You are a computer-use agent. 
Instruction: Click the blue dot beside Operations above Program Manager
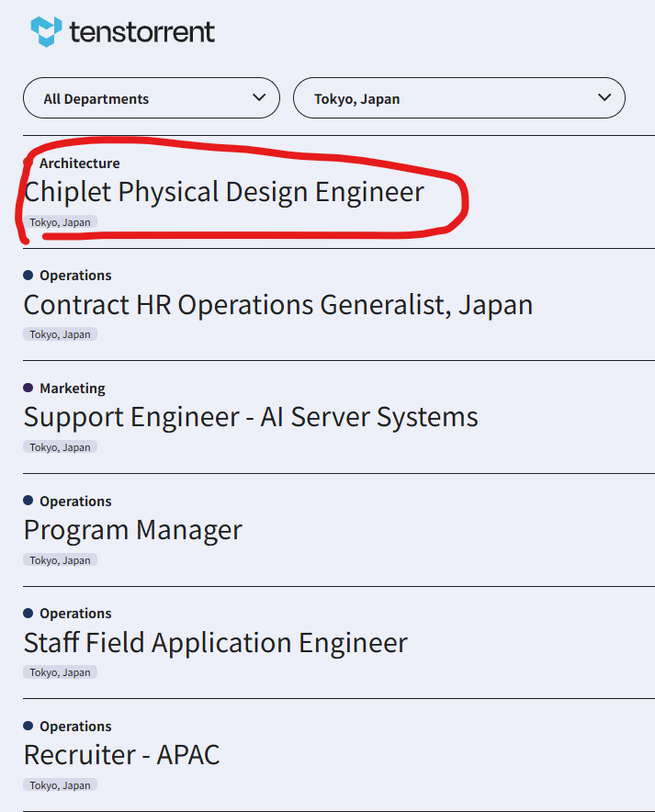pos(28,501)
